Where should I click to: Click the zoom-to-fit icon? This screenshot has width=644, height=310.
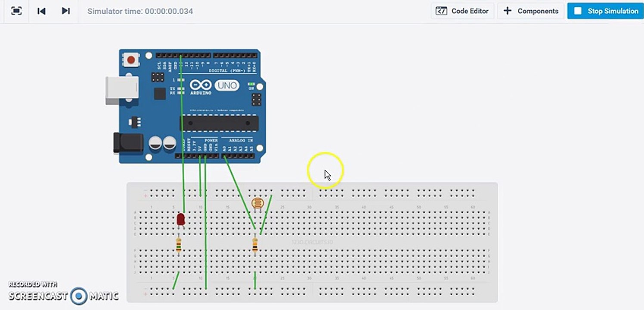tap(16, 11)
